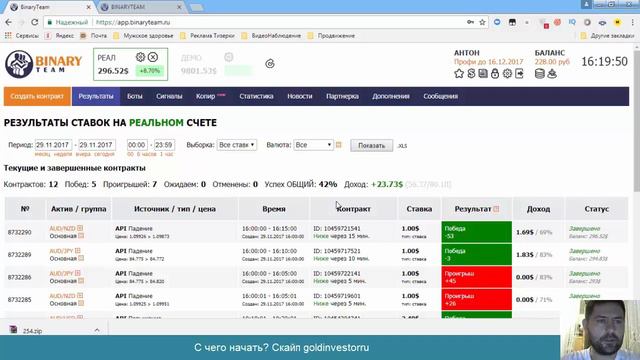Click the browser address bar URL

pyautogui.click(x=133, y=22)
